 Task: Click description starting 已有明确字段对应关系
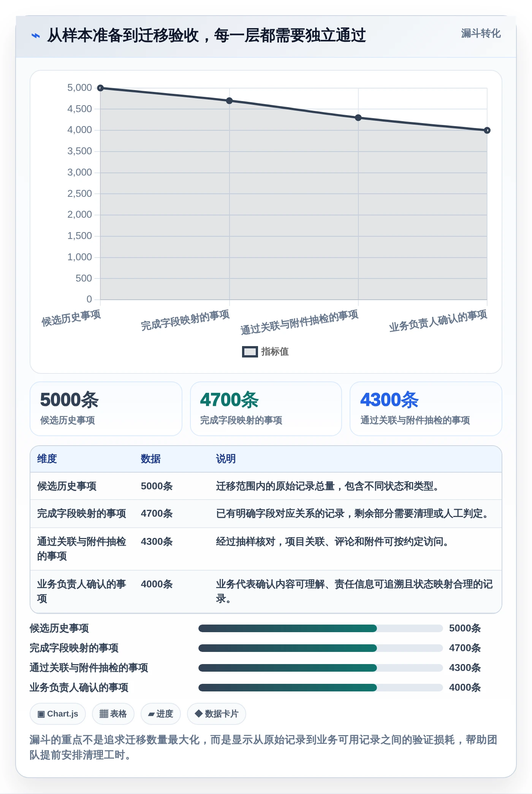[x=353, y=513]
